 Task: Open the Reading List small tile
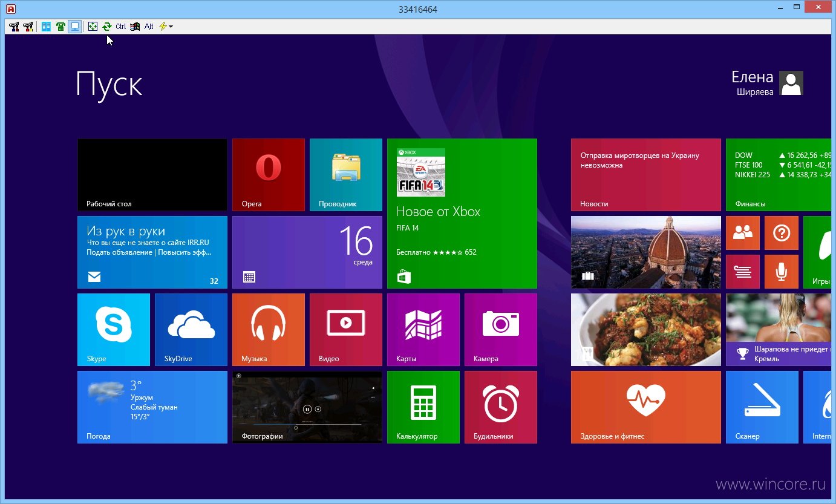coord(743,272)
